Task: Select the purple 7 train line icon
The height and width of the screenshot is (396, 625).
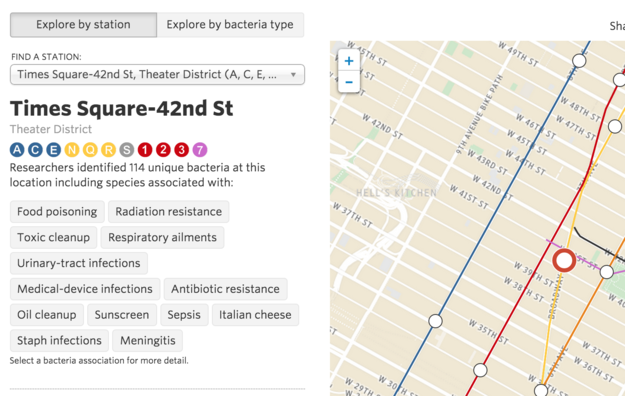Action: pos(200,150)
